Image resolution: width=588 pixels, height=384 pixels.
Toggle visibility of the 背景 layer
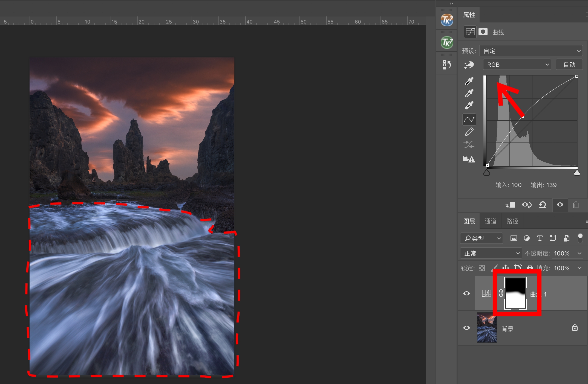pyautogui.click(x=467, y=328)
